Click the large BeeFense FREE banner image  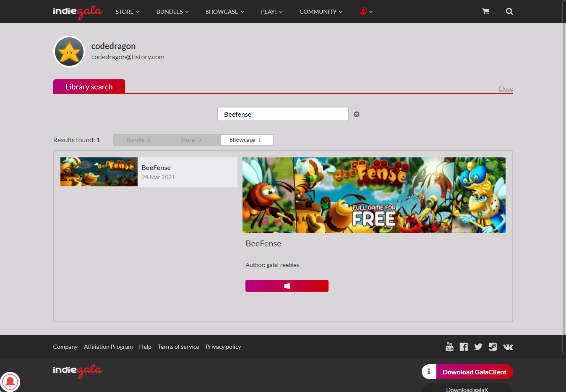[374, 195]
